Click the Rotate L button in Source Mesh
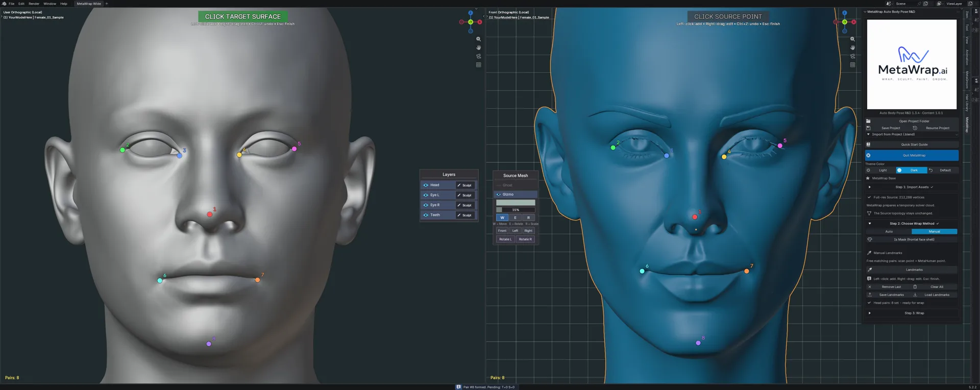Image resolution: width=980 pixels, height=390 pixels. pos(505,239)
